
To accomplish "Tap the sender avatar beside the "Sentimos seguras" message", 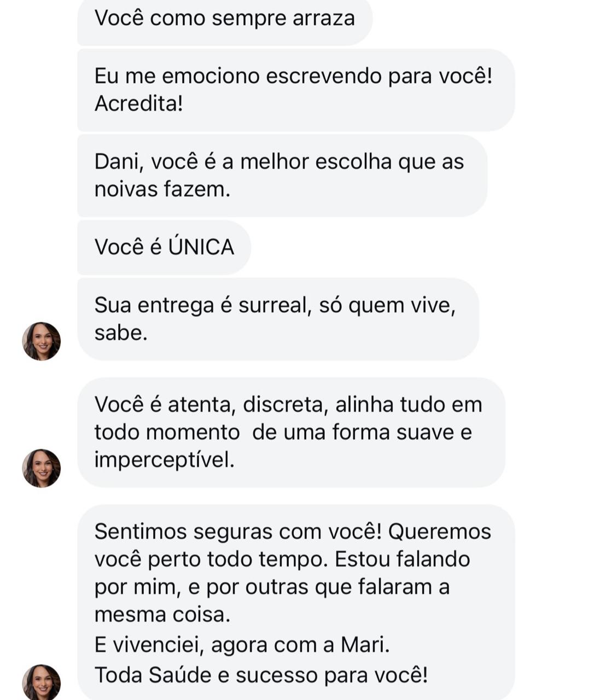I will 42,682.
